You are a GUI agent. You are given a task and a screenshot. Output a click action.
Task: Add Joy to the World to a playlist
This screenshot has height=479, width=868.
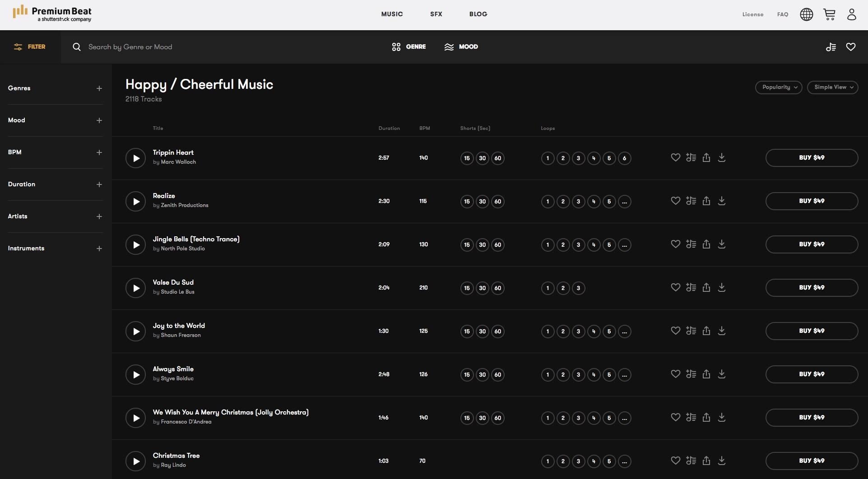tap(691, 331)
